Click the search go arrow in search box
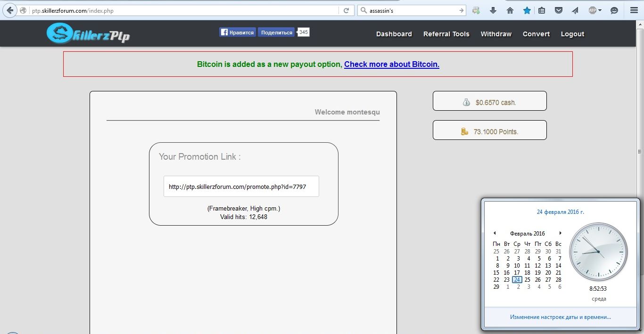644x334 pixels. [462, 10]
